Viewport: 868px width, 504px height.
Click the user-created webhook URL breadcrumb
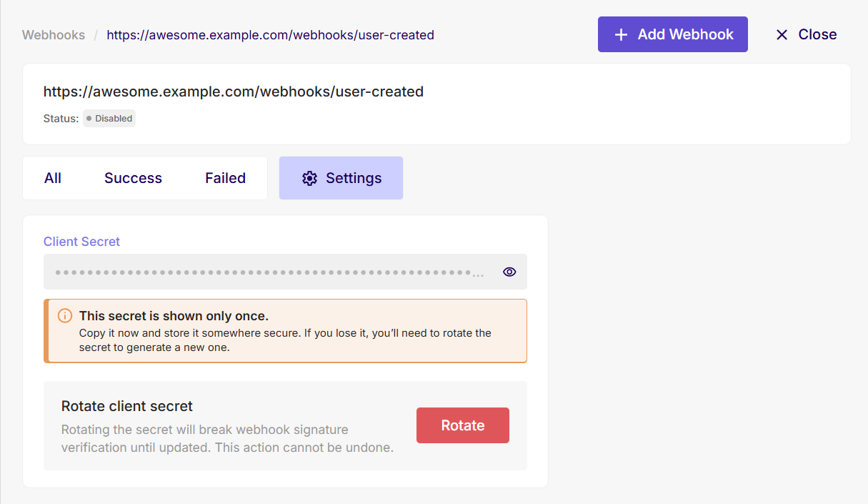(270, 34)
